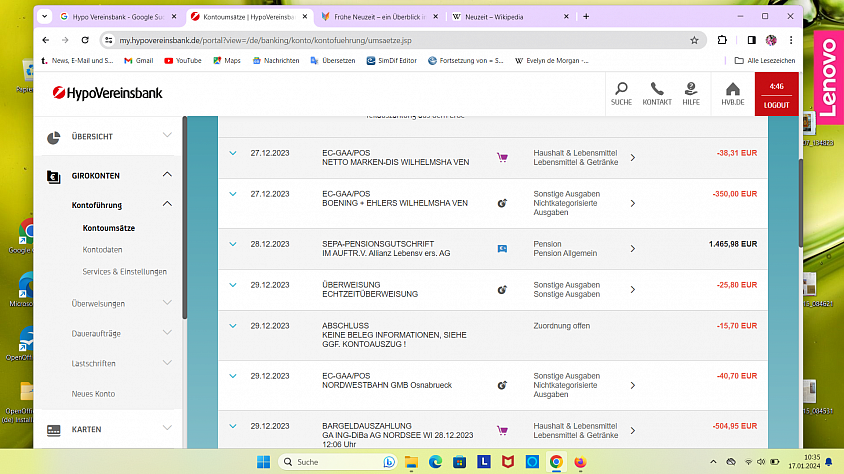Click cart icon for BARGELDAUSZAHLUNG row
Viewport: 844px width, 474px height.
click(x=502, y=430)
